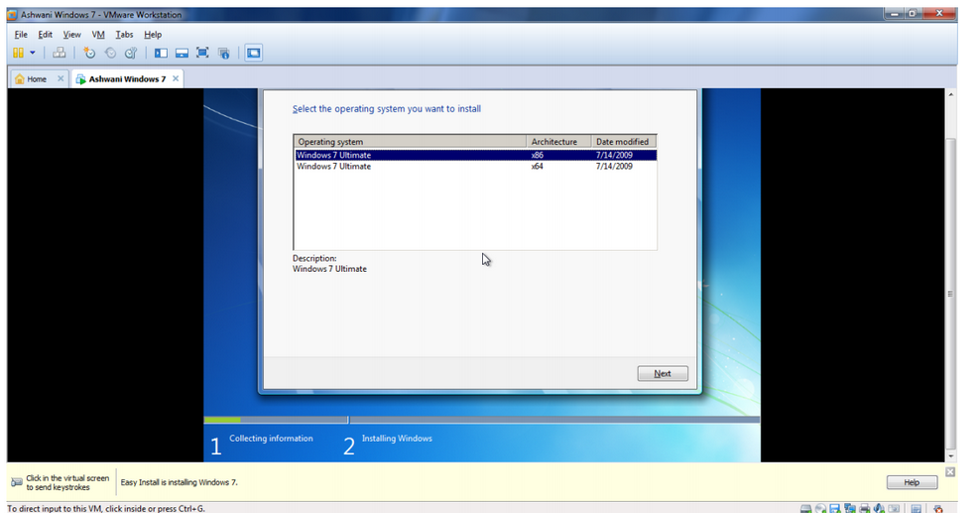Image resolution: width=980 pixels, height=513 pixels.
Task: Select Windows 7 Ultimate x86 row
Action: [x=476, y=155]
